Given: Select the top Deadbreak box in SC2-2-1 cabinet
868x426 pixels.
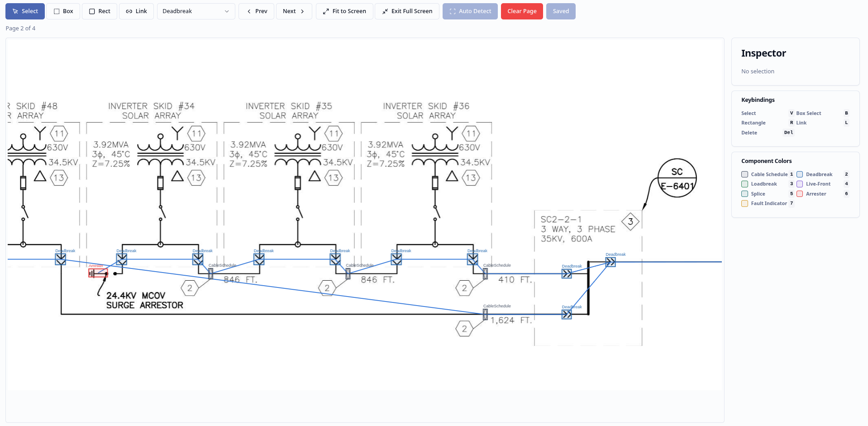Looking at the screenshot, I should 610,262.
